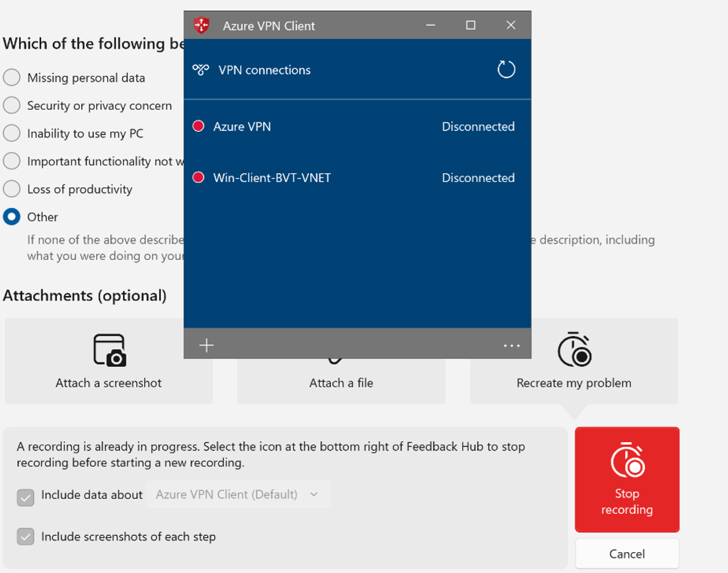Add a new VPN connection with plus icon
Viewport: 728px width, 573px height.
coord(206,345)
